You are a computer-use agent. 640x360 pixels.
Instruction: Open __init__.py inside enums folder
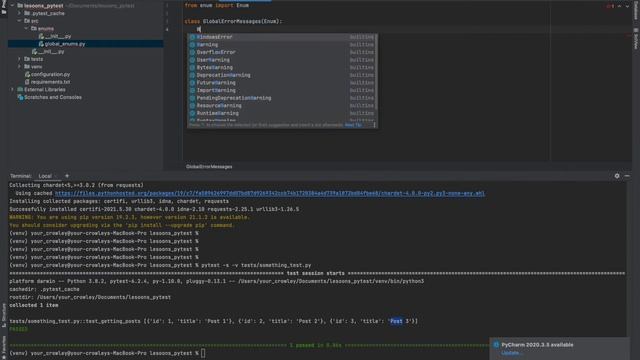[x=58, y=36]
